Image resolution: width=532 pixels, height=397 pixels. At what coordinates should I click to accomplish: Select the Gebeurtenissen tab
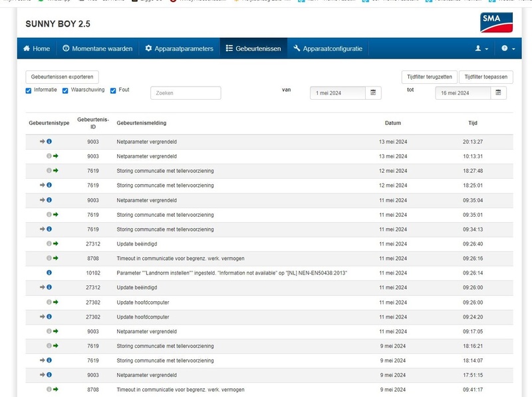(253, 49)
